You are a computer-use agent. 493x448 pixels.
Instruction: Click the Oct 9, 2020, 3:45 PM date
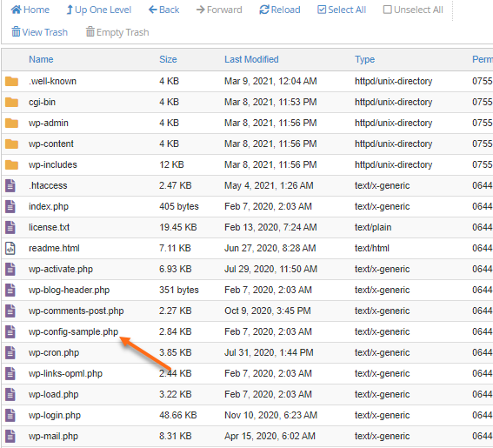[x=268, y=311]
